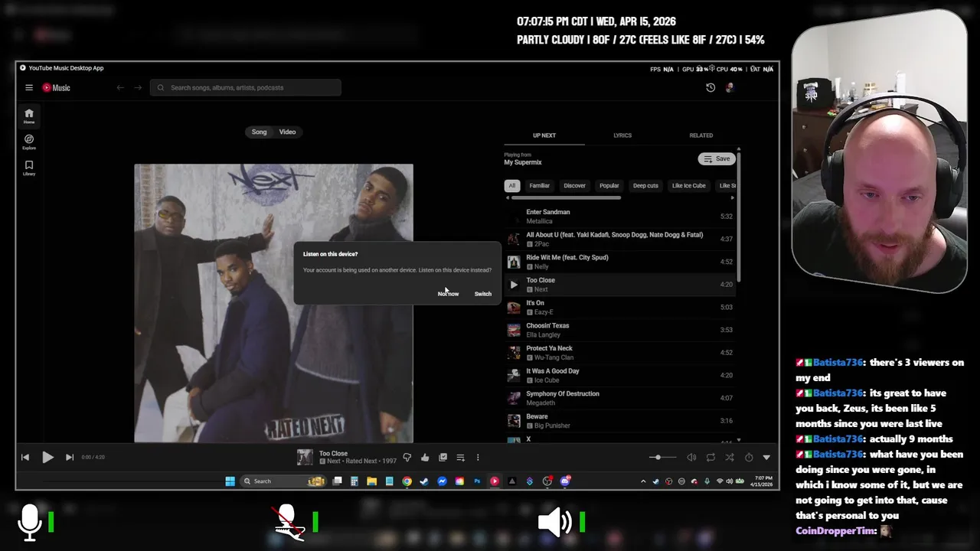The image size is (980, 551).
Task: Open Photoshop from the taskbar
Action: coord(477,481)
